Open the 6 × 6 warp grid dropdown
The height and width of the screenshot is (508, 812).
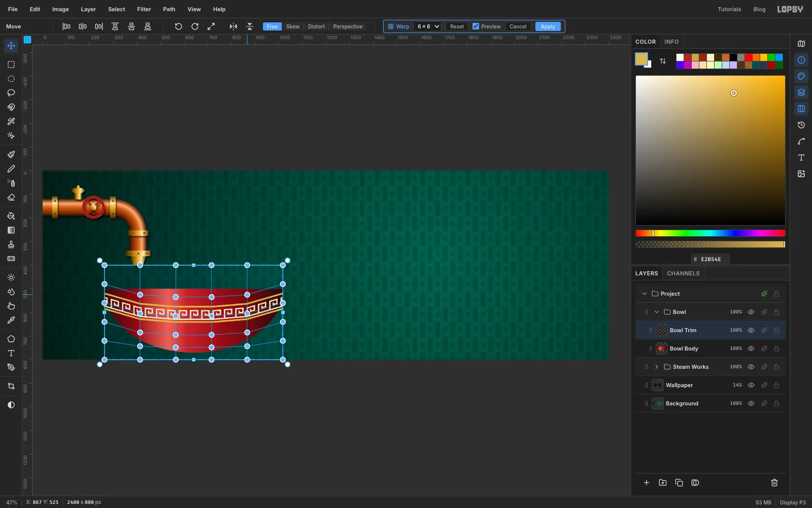click(428, 26)
